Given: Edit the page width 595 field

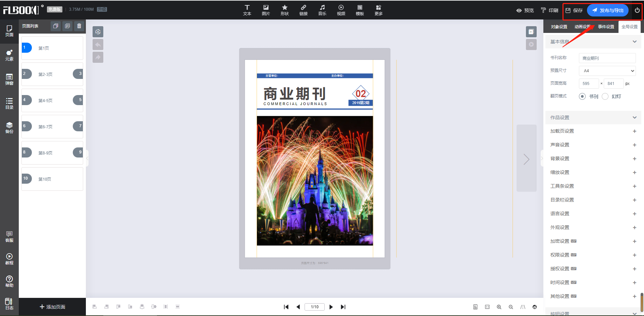Looking at the screenshot, I should (x=589, y=84).
